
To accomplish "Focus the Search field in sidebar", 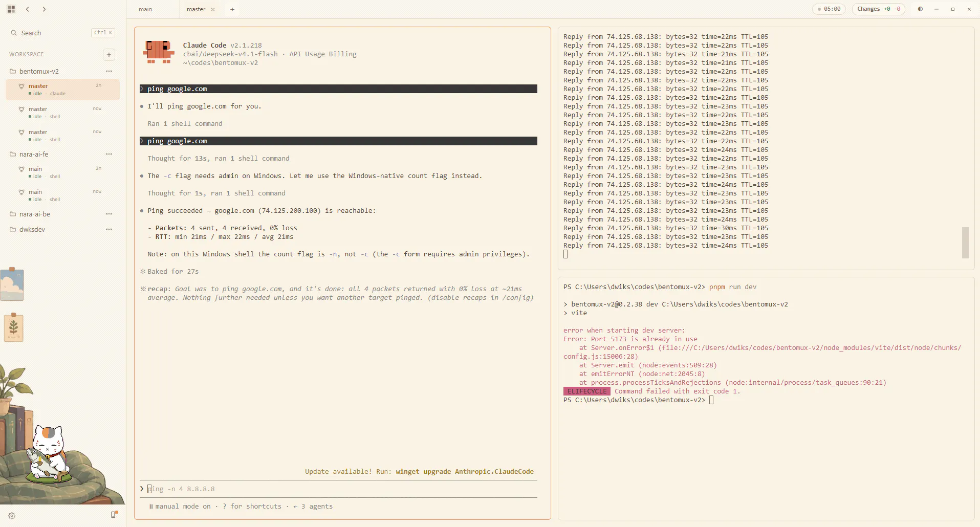I will coord(62,33).
